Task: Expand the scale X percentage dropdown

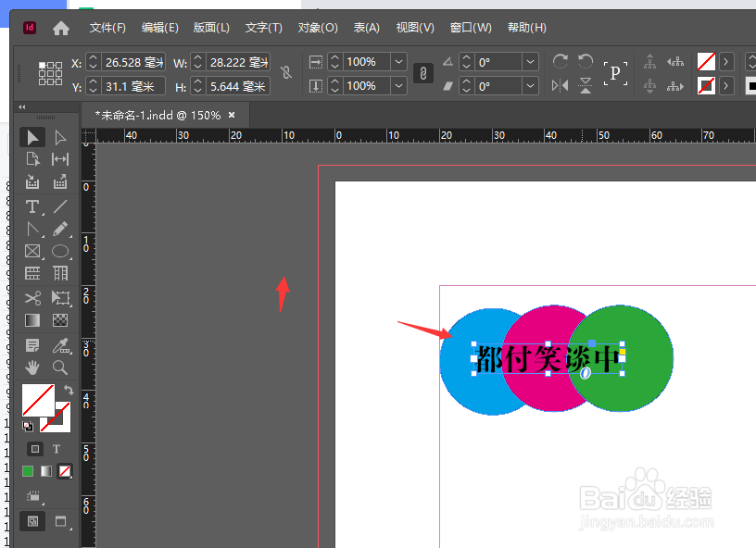Action: tap(398, 62)
